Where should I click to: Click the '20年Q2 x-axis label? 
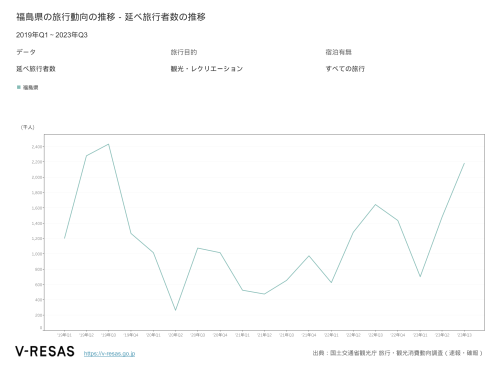tap(175, 335)
